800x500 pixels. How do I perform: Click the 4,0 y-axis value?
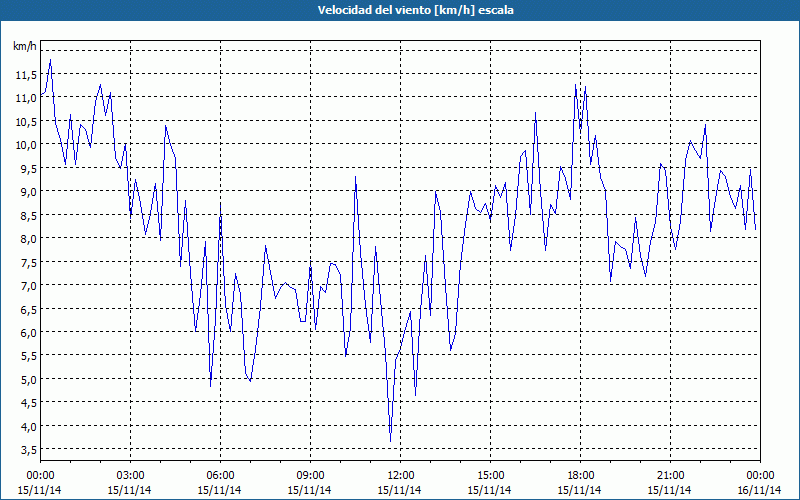(29, 427)
